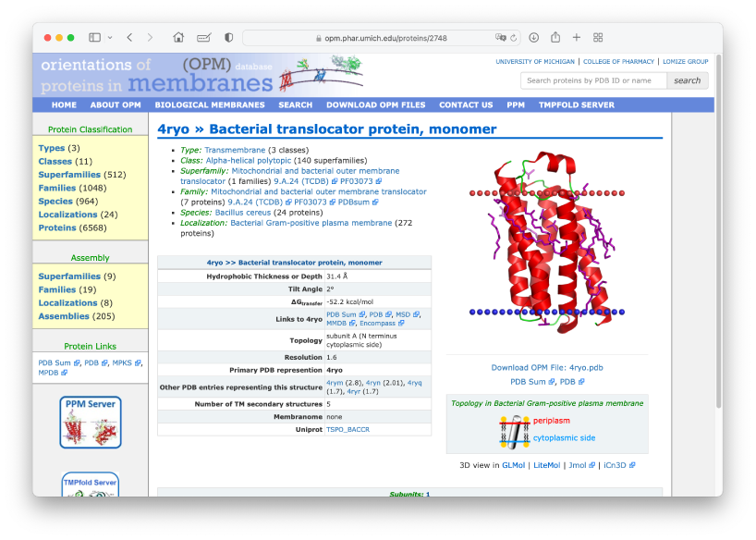Click the Bacillus cereus species link
Viewport: 756px width, 540px height.
(243, 213)
